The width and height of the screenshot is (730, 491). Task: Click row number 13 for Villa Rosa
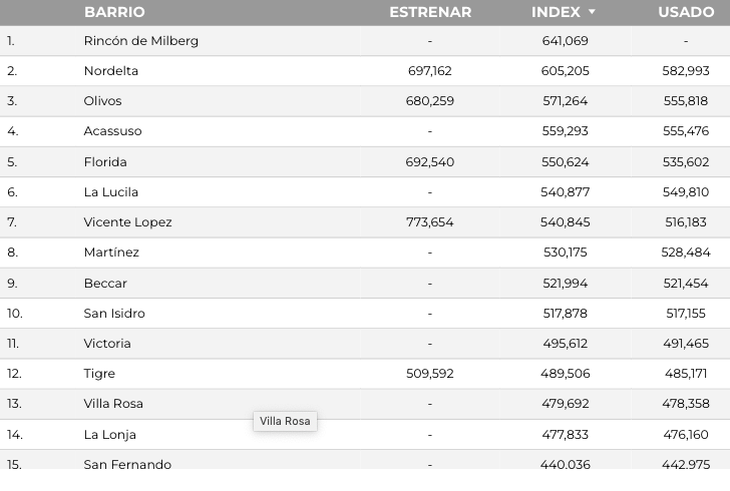(x=14, y=404)
